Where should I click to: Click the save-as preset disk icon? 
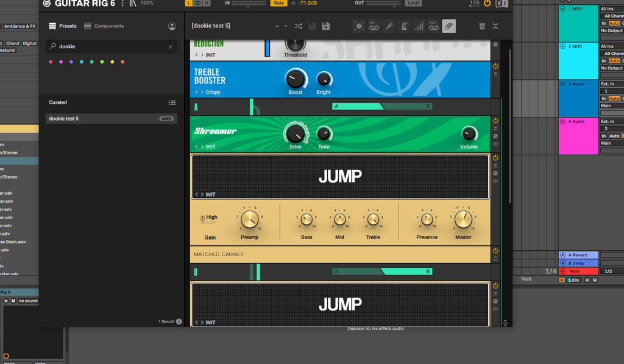326,26
